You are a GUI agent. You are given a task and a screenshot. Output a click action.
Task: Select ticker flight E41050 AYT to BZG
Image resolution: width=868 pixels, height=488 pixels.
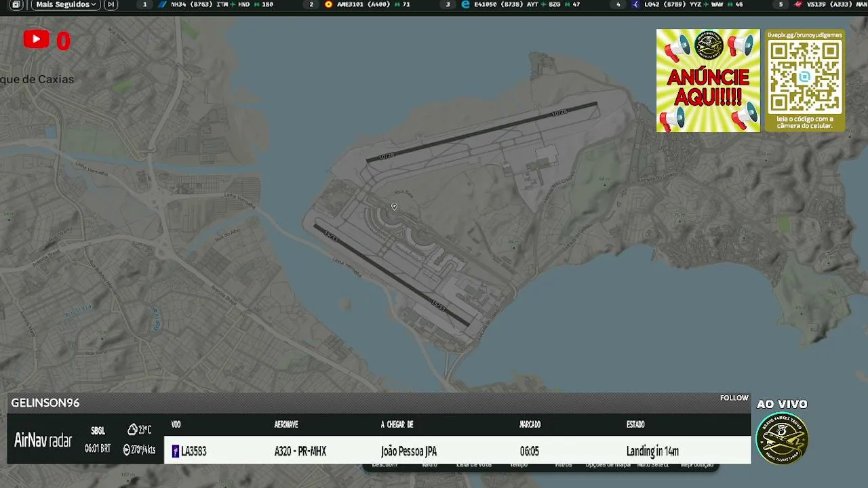pyautogui.click(x=520, y=5)
